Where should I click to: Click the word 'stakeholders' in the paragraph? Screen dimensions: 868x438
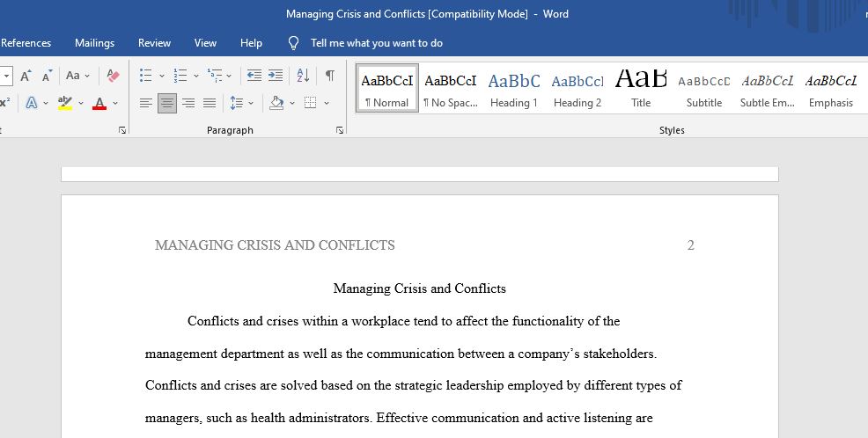click(x=618, y=354)
